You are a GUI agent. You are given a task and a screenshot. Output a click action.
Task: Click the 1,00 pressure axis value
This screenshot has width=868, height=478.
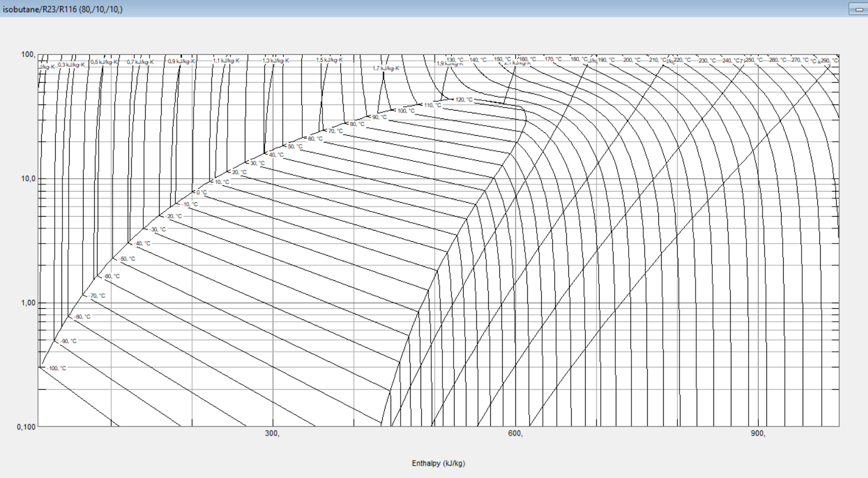coord(28,303)
